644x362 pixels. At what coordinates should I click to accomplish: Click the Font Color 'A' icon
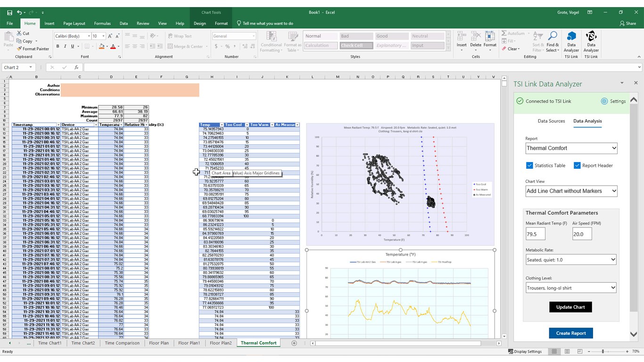(113, 46)
